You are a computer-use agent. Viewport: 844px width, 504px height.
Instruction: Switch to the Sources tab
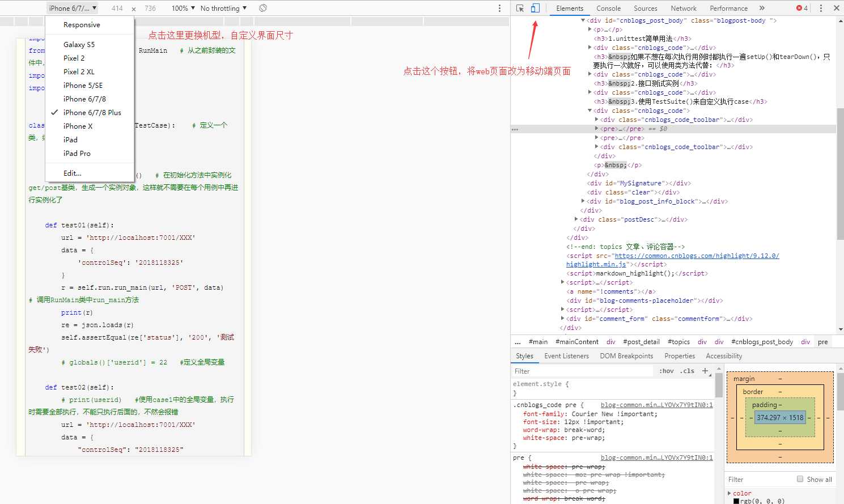coord(645,8)
